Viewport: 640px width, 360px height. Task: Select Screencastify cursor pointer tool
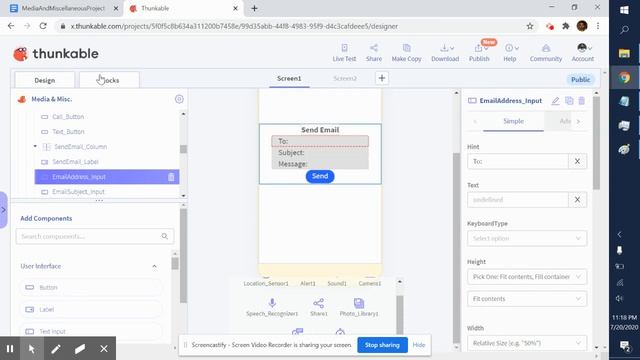point(31,349)
